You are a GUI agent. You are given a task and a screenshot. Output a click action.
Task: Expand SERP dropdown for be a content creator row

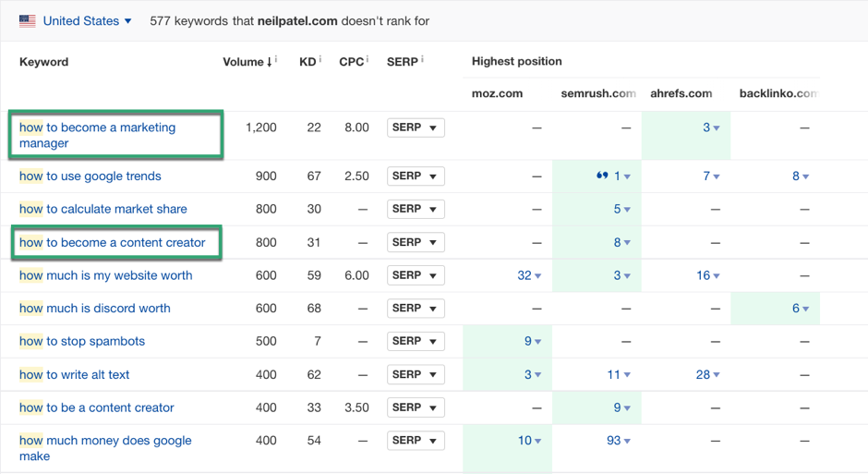tap(416, 407)
